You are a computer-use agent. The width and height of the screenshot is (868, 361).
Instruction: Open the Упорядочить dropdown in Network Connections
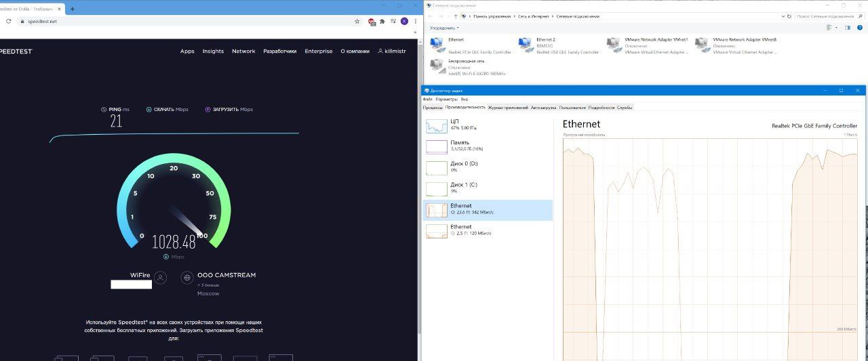pos(444,28)
